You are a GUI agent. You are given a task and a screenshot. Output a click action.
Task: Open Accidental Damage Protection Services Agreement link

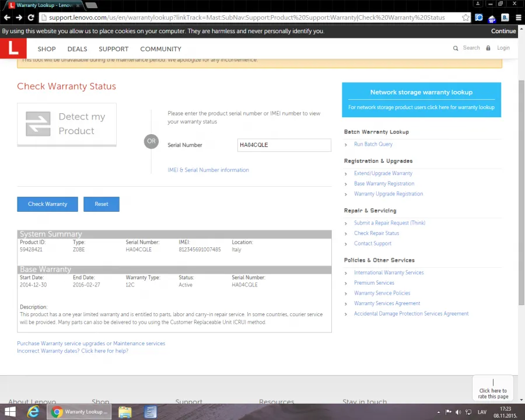411,313
